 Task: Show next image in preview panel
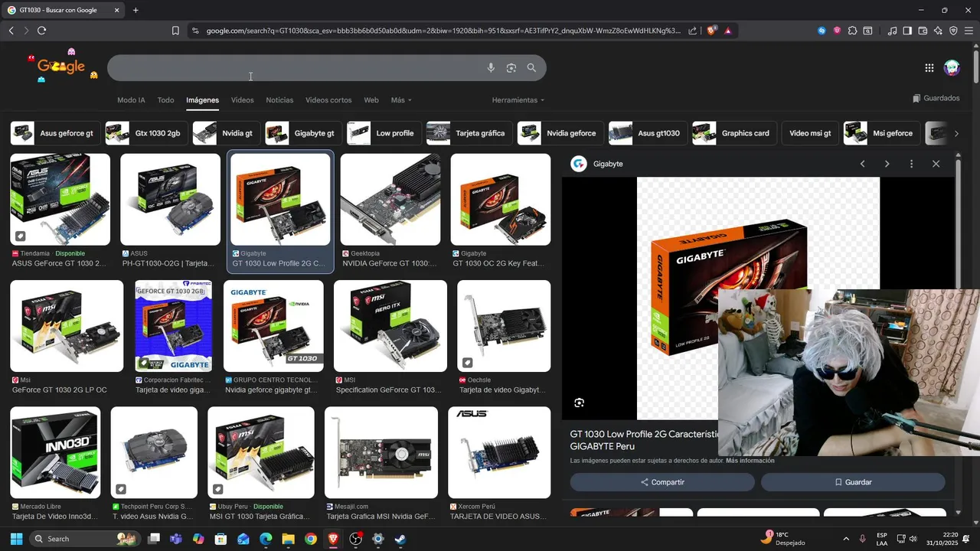click(887, 164)
